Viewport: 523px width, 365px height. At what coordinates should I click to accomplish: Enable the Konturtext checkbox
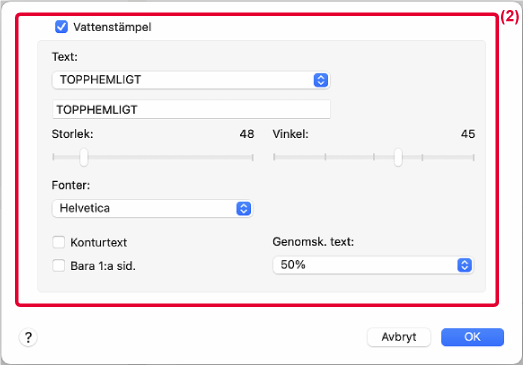(x=59, y=242)
